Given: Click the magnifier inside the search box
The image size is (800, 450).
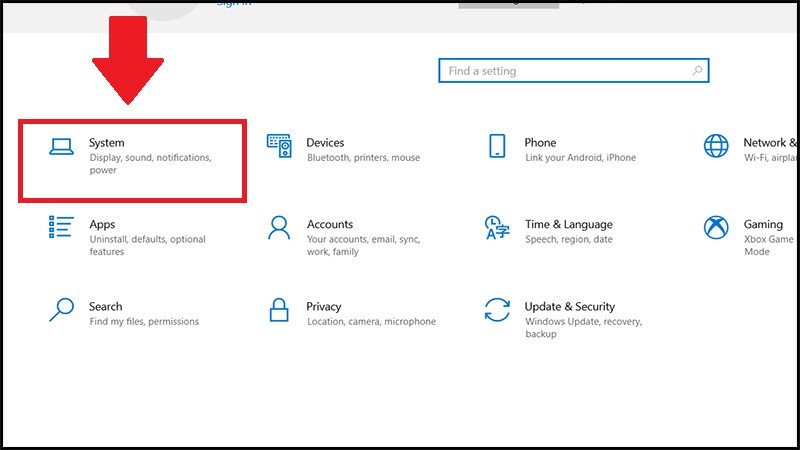Looking at the screenshot, I should (x=697, y=71).
